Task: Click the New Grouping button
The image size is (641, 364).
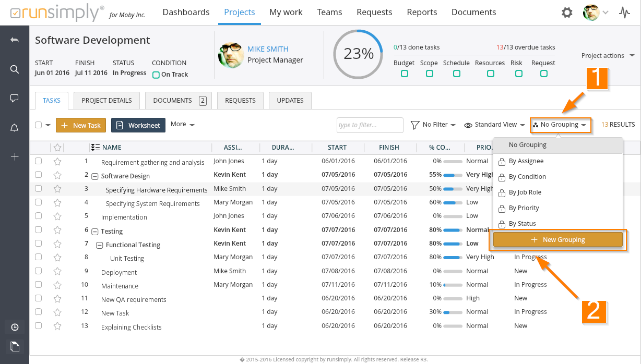Action: click(557, 240)
